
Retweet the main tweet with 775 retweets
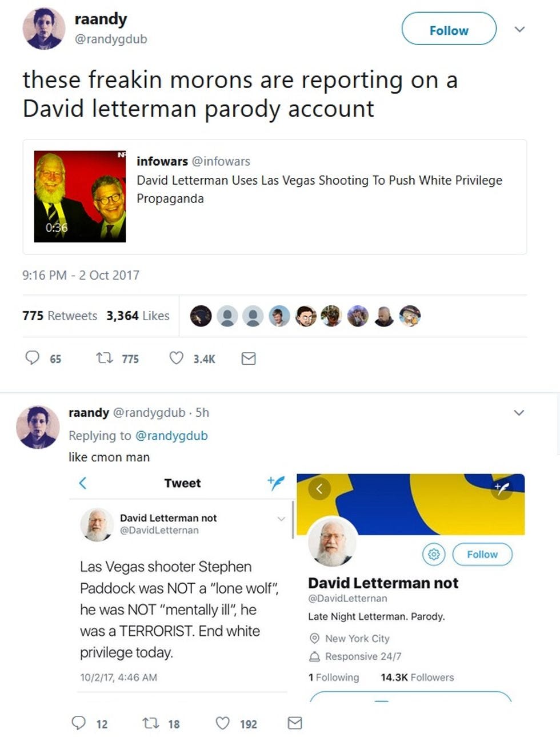104,358
